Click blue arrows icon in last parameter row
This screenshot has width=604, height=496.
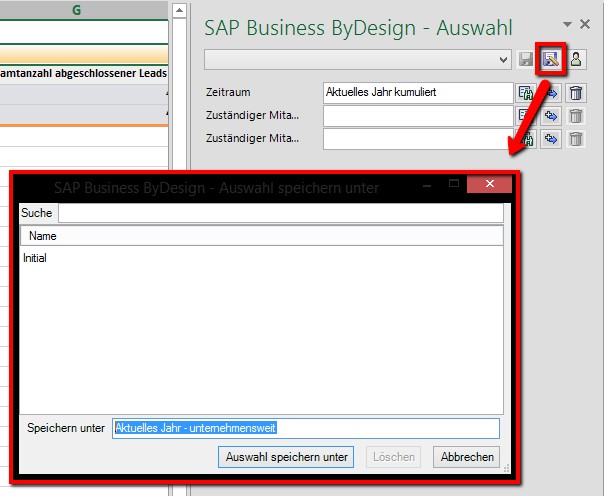[550, 139]
